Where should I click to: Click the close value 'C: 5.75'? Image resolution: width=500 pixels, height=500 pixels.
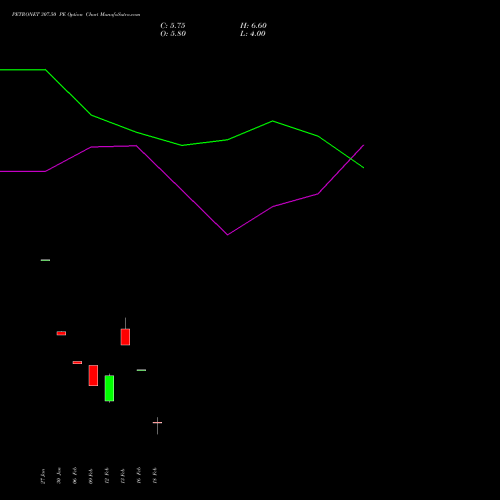point(173,26)
